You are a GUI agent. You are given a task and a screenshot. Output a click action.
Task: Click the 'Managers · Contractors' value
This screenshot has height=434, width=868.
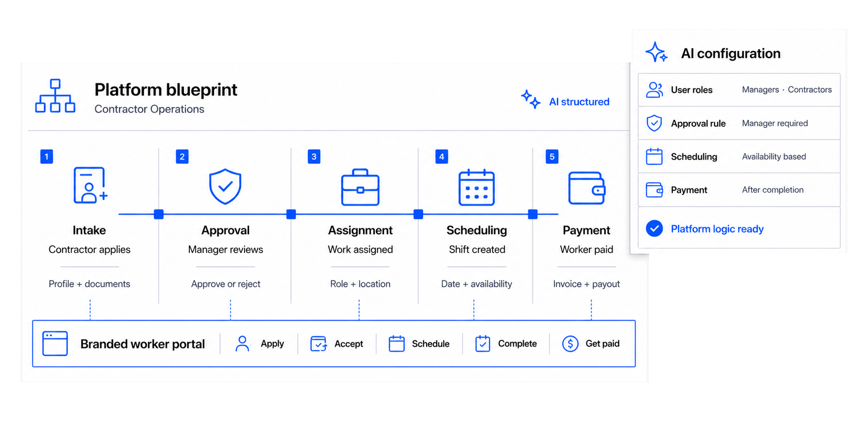click(787, 90)
